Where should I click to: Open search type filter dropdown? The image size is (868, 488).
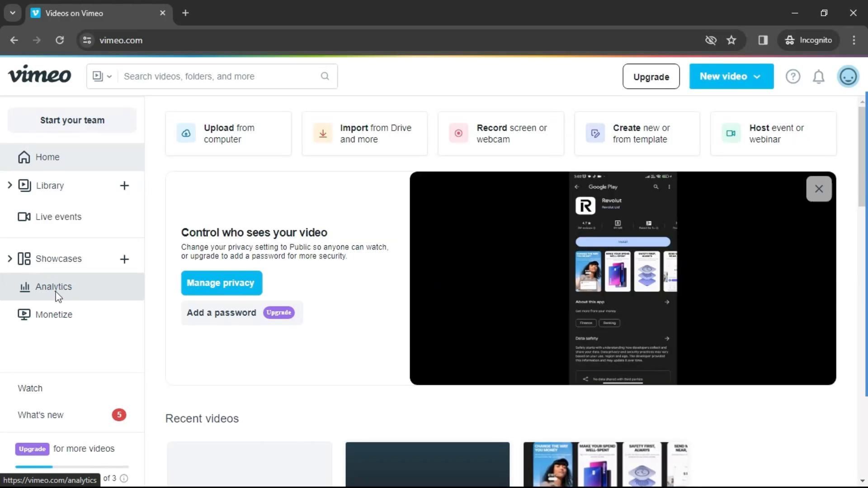click(102, 76)
